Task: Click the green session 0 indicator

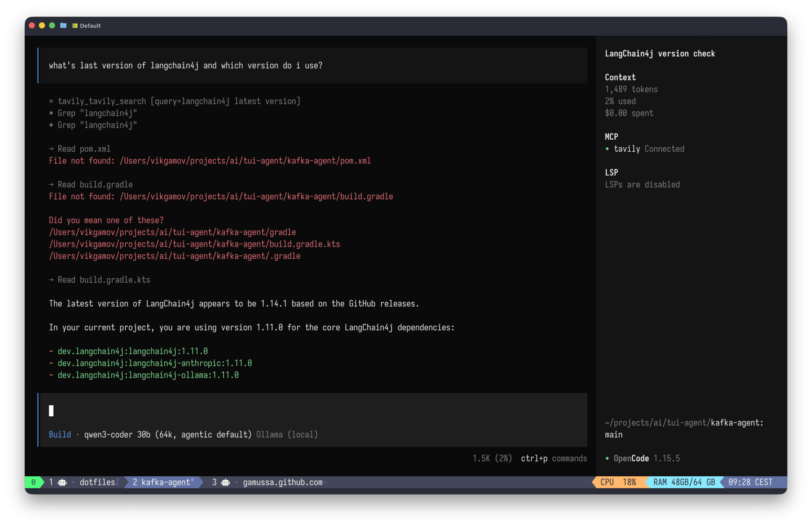Action: point(34,482)
